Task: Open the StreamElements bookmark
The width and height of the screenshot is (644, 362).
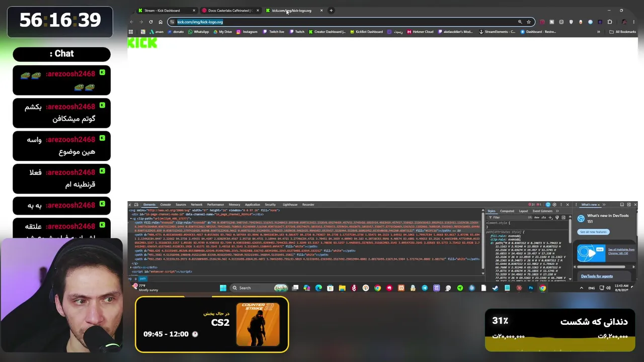Action: [497, 32]
